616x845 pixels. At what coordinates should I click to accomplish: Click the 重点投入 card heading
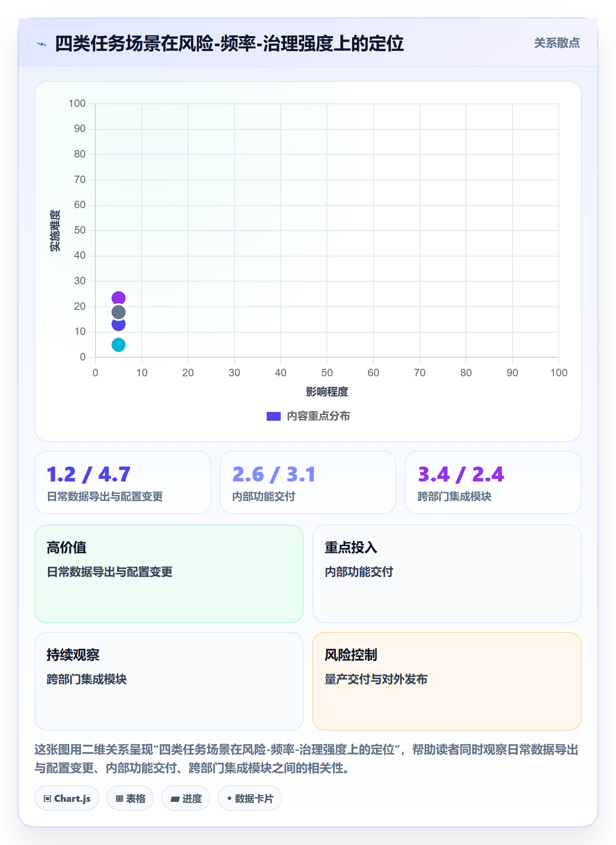351,547
